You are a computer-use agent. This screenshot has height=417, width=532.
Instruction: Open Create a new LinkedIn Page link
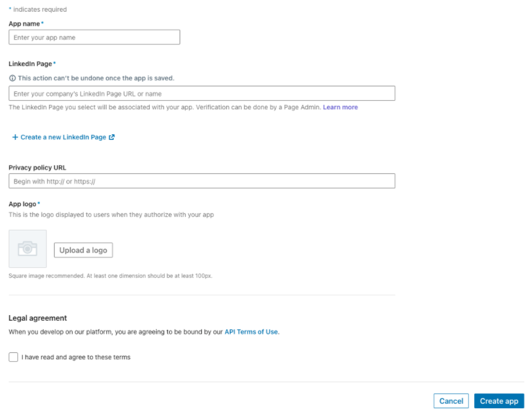pyautogui.click(x=63, y=137)
